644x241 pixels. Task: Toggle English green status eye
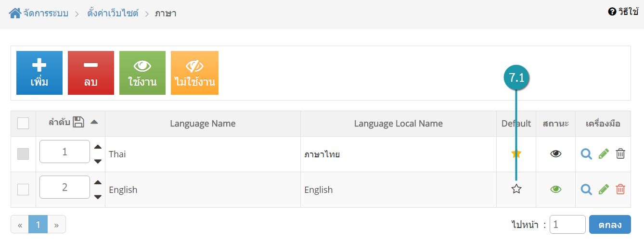click(556, 190)
